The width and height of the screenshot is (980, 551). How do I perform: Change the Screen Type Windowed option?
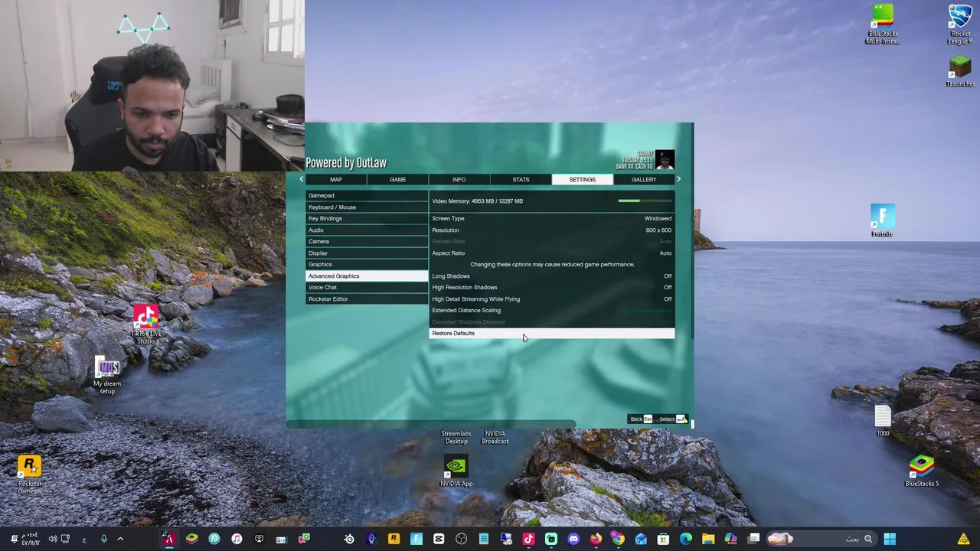click(x=551, y=219)
